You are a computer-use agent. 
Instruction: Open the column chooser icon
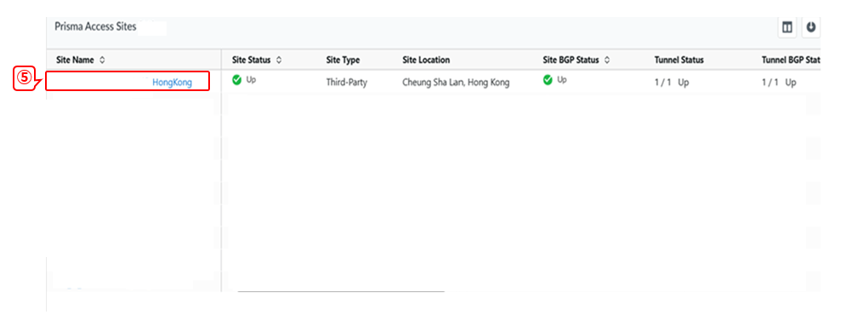click(x=787, y=28)
